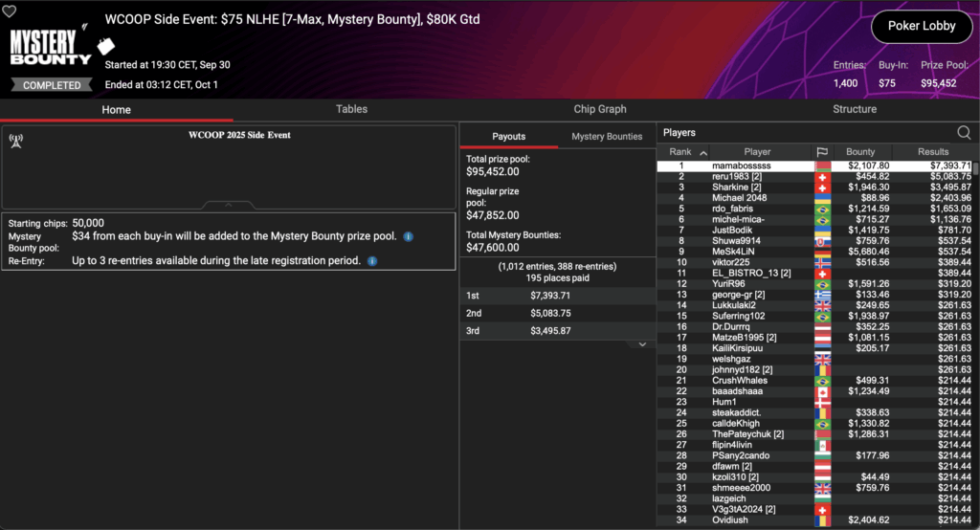This screenshot has width=980, height=530.
Task: Sort players by Bounty column header
Action: [860, 152]
